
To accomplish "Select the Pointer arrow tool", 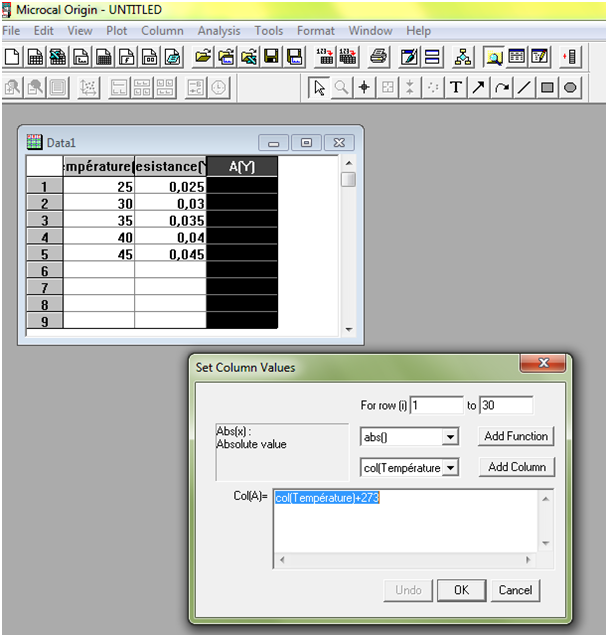I will tap(319, 88).
